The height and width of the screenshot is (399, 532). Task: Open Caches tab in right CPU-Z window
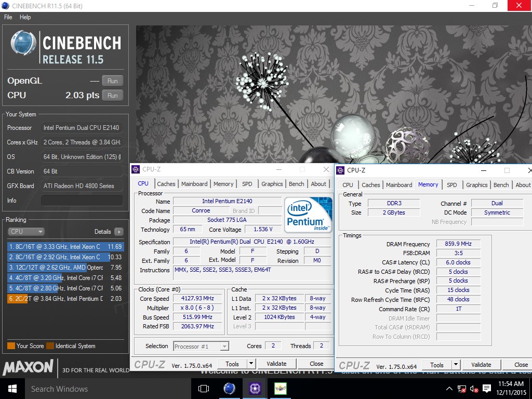[371, 185]
